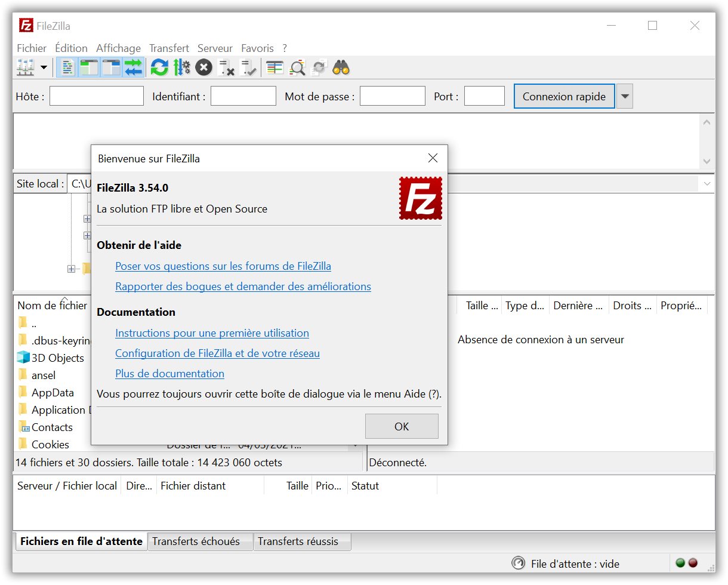
Task: Open Configuration de FileZilla et réseau link
Action: 217,353
